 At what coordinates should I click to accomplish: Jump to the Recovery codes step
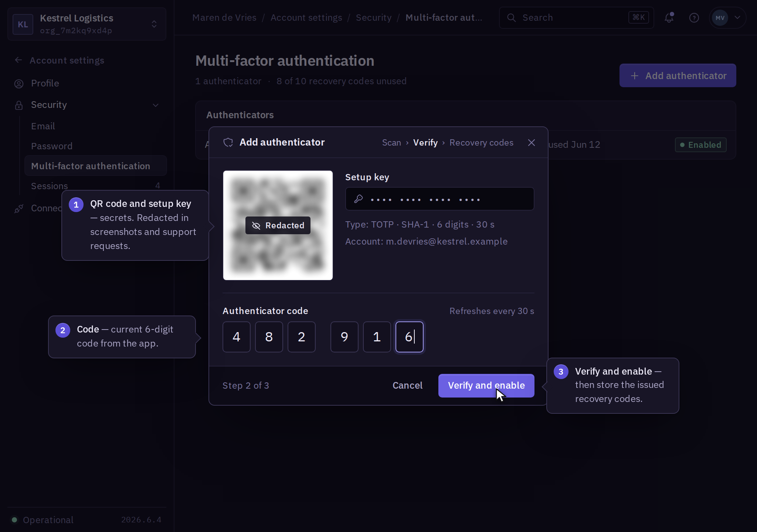click(481, 143)
